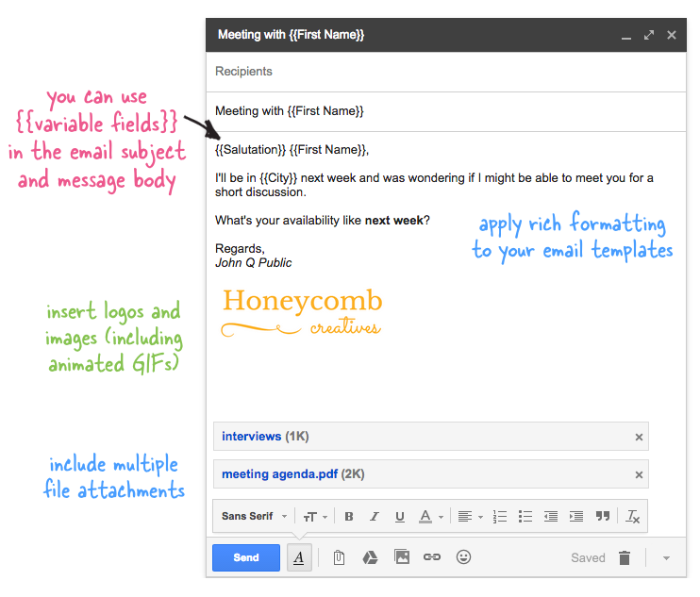Open the text color picker
The height and width of the screenshot is (597, 700).
[x=430, y=517]
